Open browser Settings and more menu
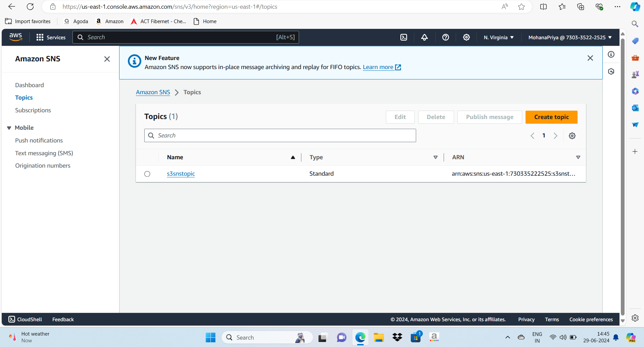Screen dimensions: 644x347 (617, 7)
